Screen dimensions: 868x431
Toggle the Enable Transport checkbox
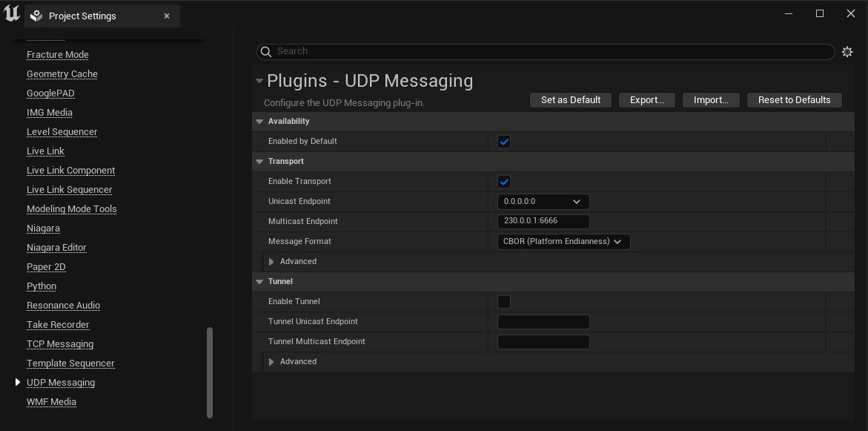tap(504, 182)
